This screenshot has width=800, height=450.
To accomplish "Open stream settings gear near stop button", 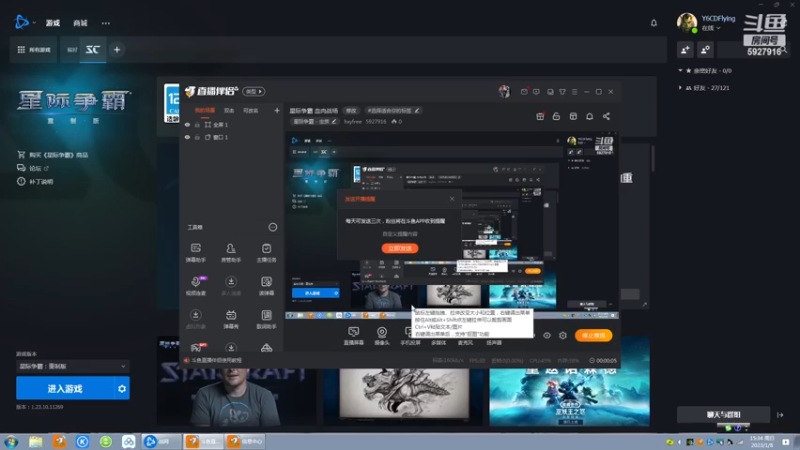I will [x=563, y=335].
